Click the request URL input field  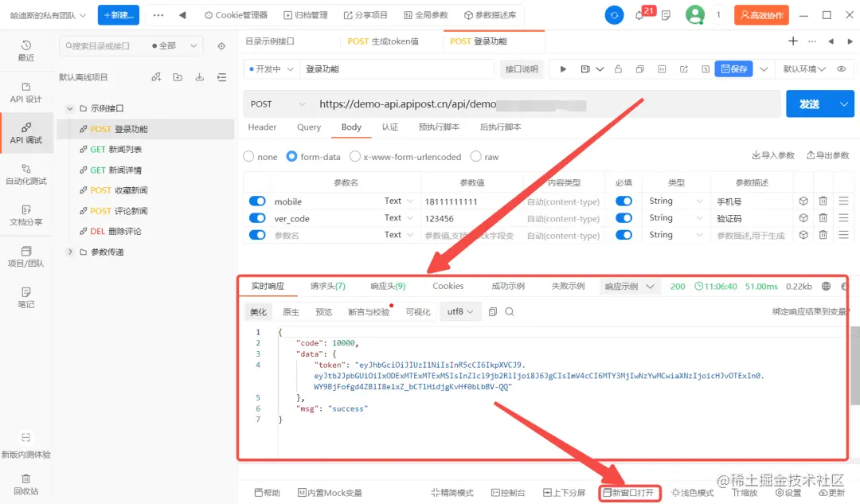(x=545, y=104)
